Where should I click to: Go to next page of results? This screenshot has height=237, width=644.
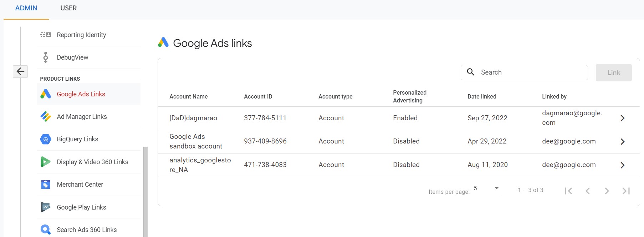click(607, 191)
